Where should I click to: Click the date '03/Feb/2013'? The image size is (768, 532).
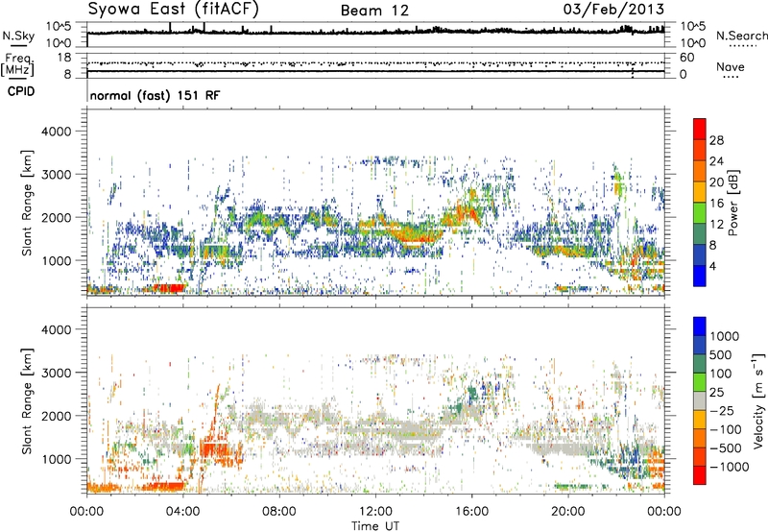coord(613,9)
